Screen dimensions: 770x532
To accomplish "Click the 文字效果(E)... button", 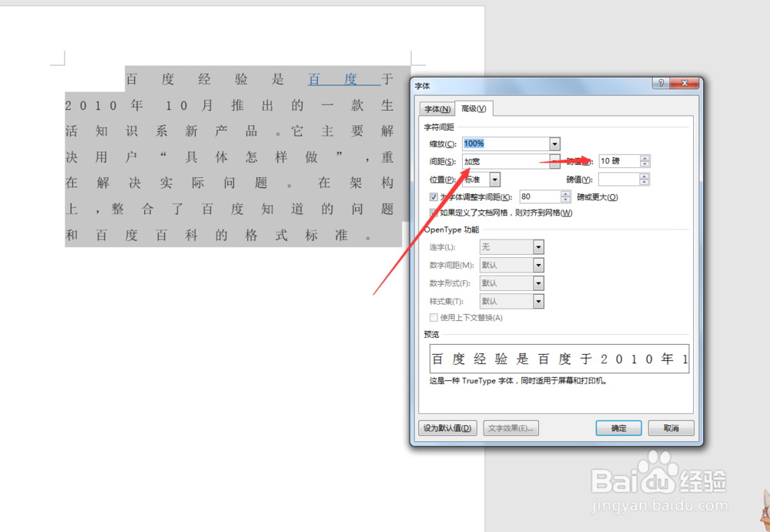I will click(511, 428).
